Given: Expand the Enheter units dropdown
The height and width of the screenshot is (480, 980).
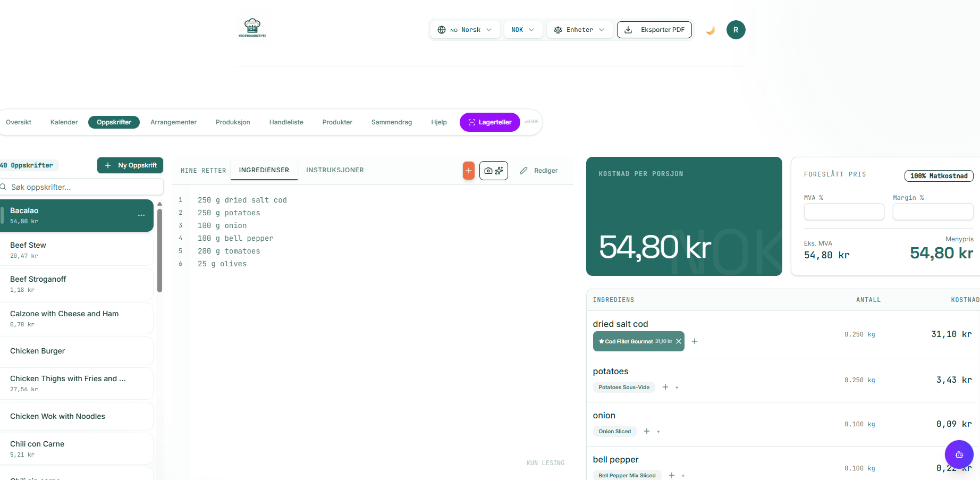Looking at the screenshot, I should coord(579,30).
